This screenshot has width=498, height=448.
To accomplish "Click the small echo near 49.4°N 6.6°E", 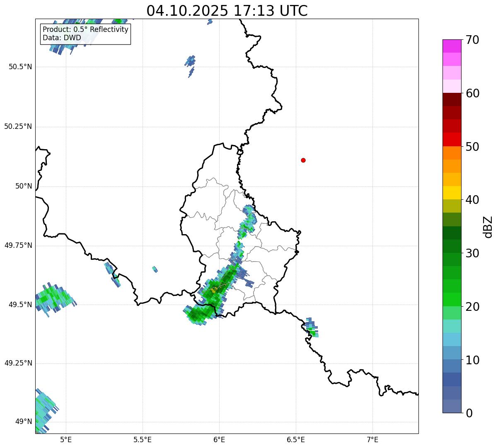I will click(312, 328).
